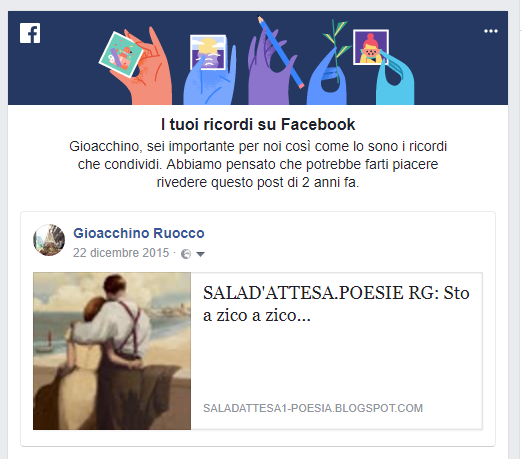Image resolution: width=522 pixels, height=459 pixels.
Task: Click the I tuoi ricordi su Facebook heading
Action: click(258, 124)
